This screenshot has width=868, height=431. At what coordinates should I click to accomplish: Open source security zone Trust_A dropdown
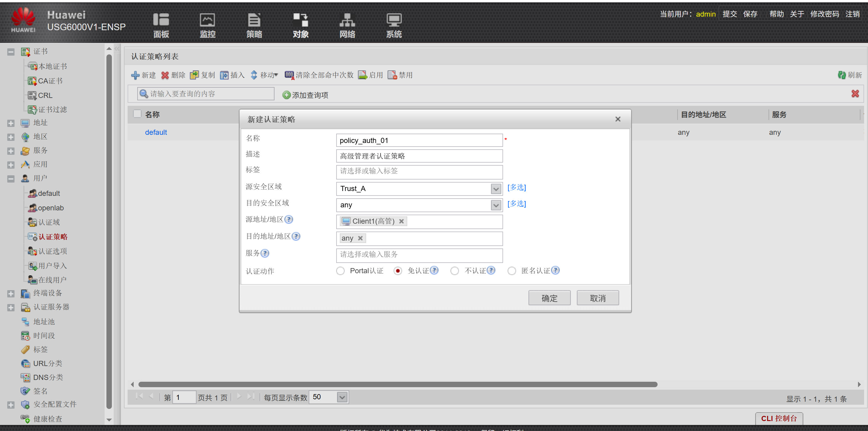(496, 189)
